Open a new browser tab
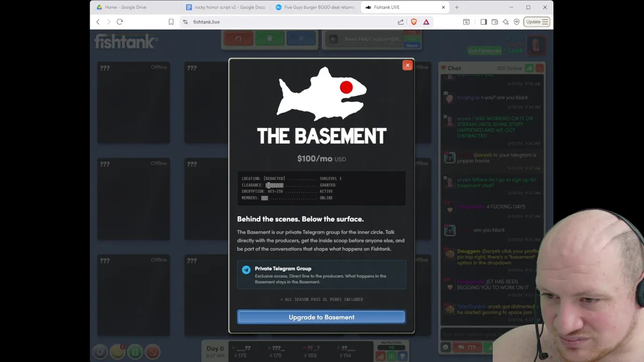 457,7
